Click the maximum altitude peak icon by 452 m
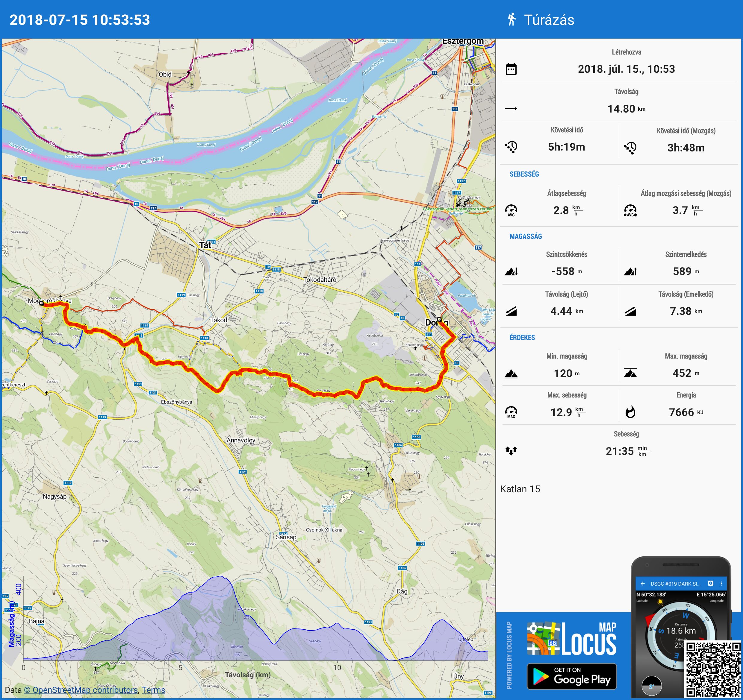The image size is (743, 700). pyautogui.click(x=630, y=373)
